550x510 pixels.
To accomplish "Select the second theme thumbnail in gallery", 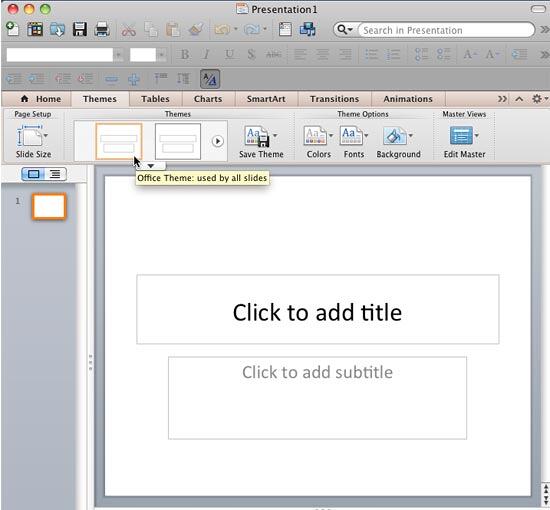I will [x=178, y=141].
